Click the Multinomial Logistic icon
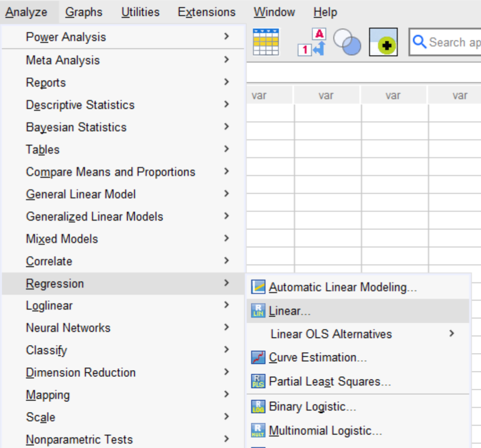The width and height of the screenshot is (481, 448). (258, 431)
